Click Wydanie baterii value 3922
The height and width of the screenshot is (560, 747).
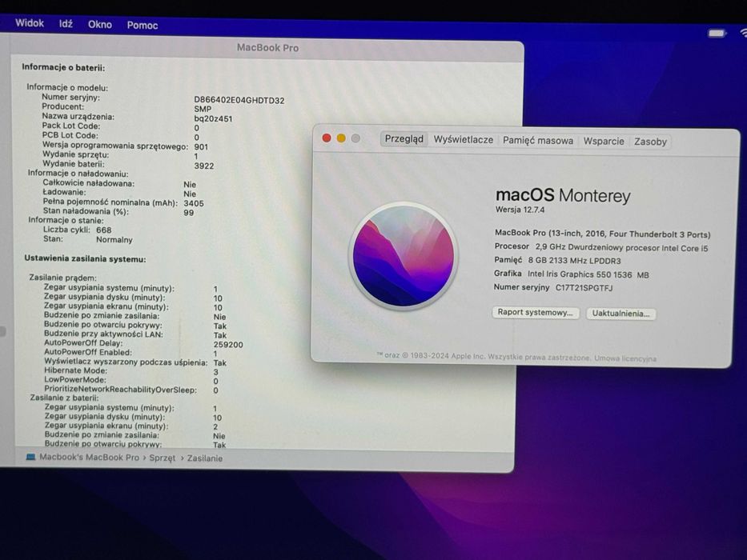pyautogui.click(x=204, y=166)
